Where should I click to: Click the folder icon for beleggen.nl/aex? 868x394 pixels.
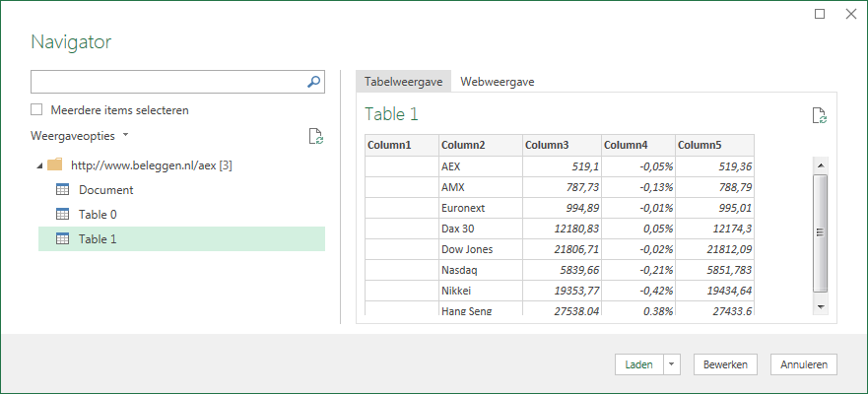[55, 164]
